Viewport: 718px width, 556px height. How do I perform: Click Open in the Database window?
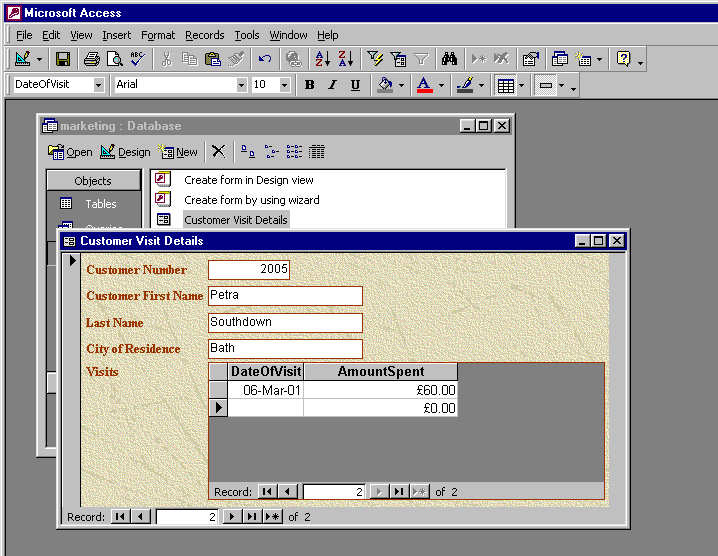point(70,152)
